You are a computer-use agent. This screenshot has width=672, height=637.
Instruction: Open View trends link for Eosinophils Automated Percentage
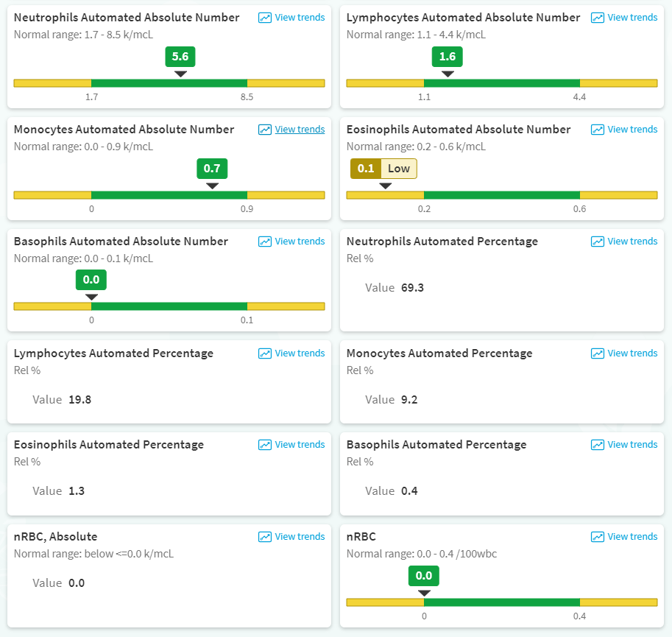[300, 445]
